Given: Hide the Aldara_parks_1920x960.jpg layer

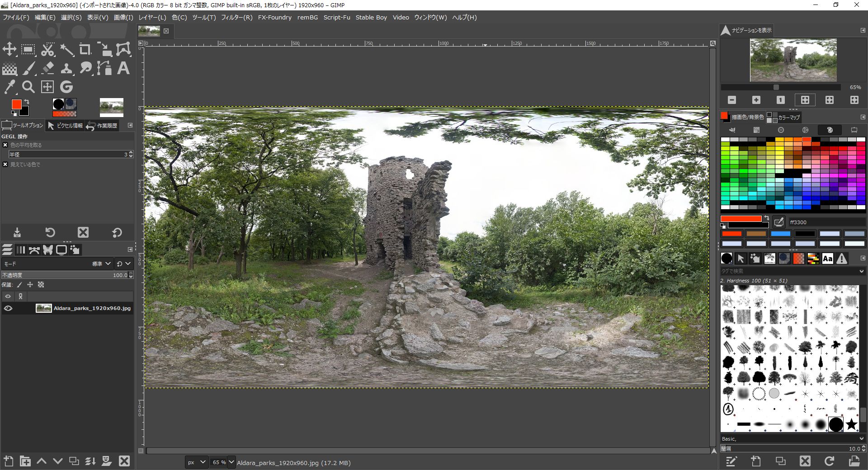Looking at the screenshot, I should tap(8, 309).
